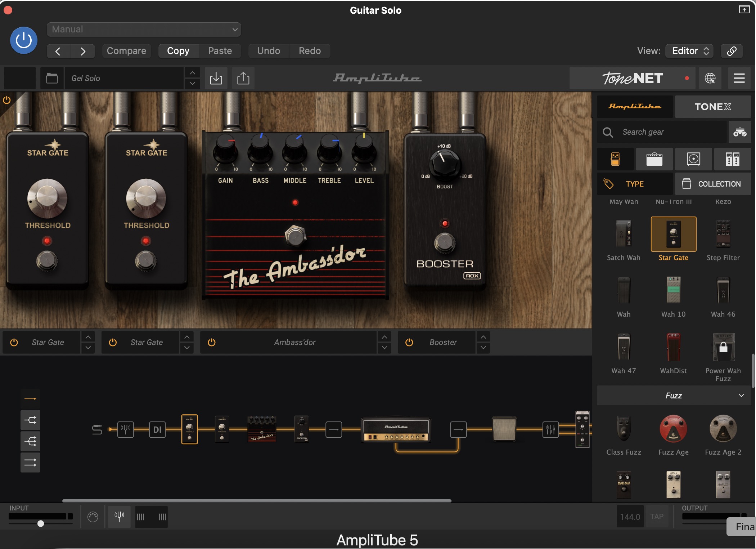Select the single serial signal chain routing

(30, 399)
